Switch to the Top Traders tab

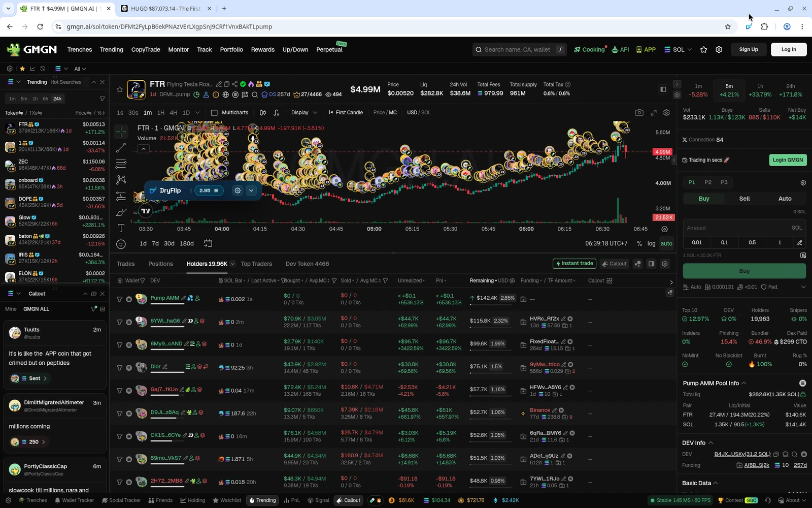tap(256, 264)
